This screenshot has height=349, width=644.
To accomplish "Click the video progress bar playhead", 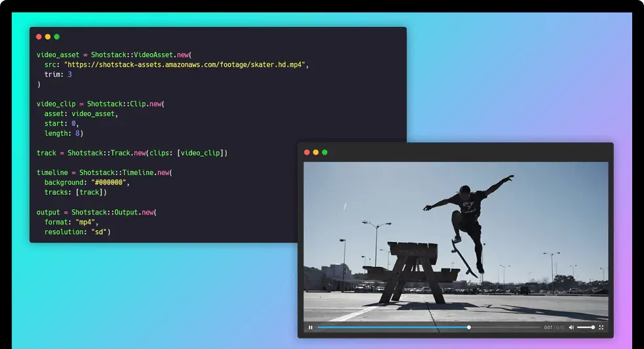I will point(469,327).
